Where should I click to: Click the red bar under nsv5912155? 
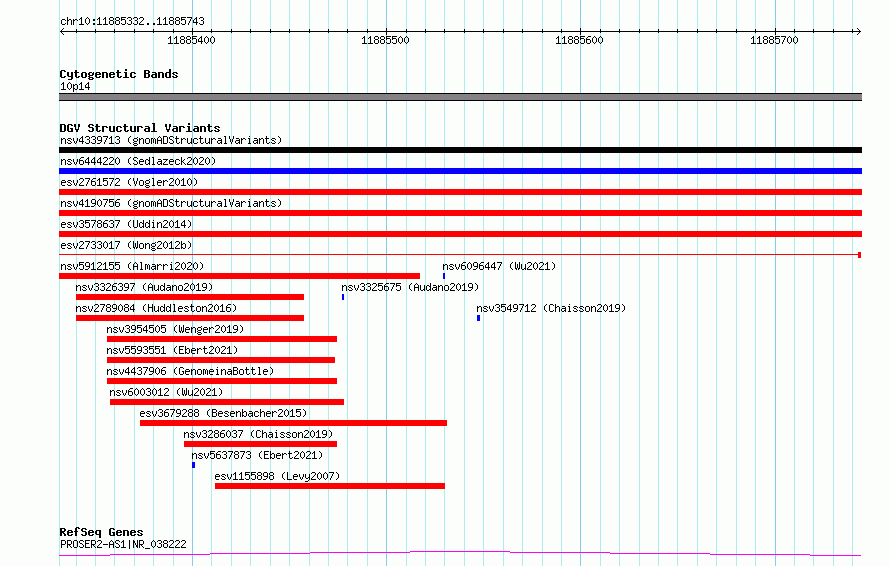240,276
